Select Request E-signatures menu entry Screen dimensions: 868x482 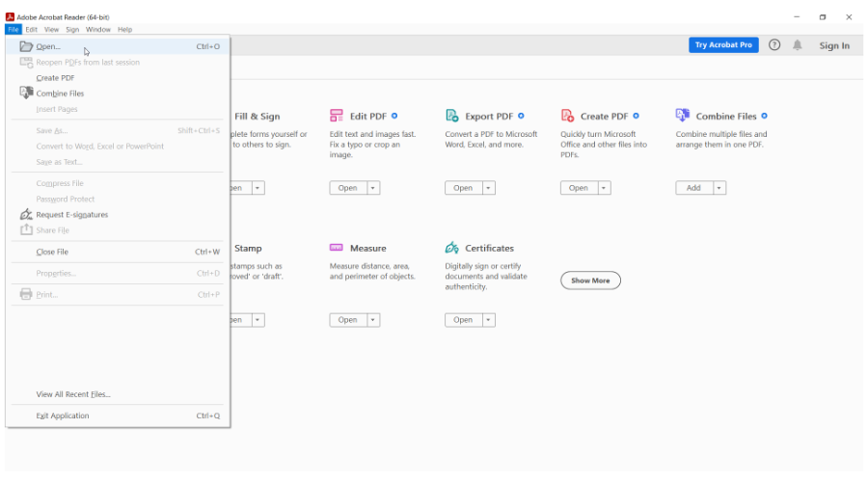point(118,215)
